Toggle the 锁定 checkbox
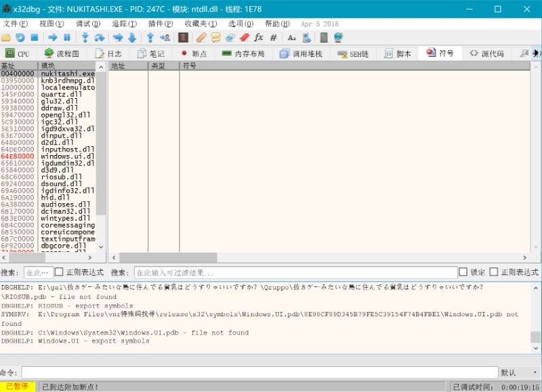542x392 pixels. click(x=463, y=272)
